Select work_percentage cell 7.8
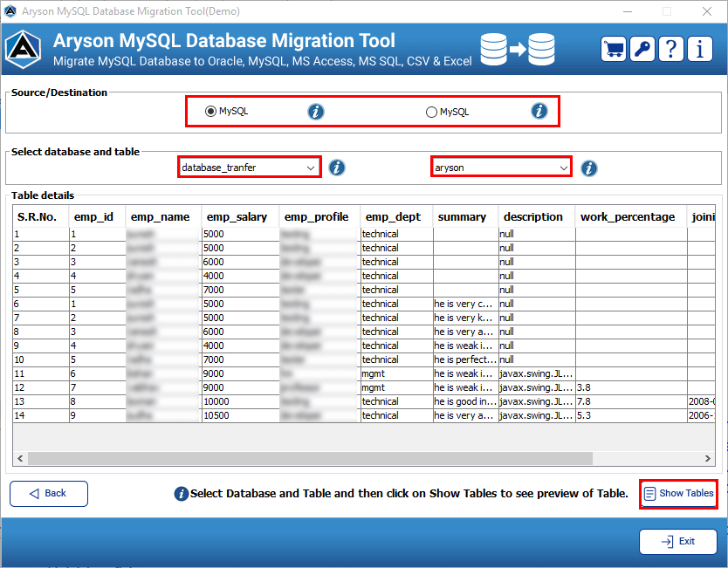The height and width of the screenshot is (568, 728). (x=631, y=401)
